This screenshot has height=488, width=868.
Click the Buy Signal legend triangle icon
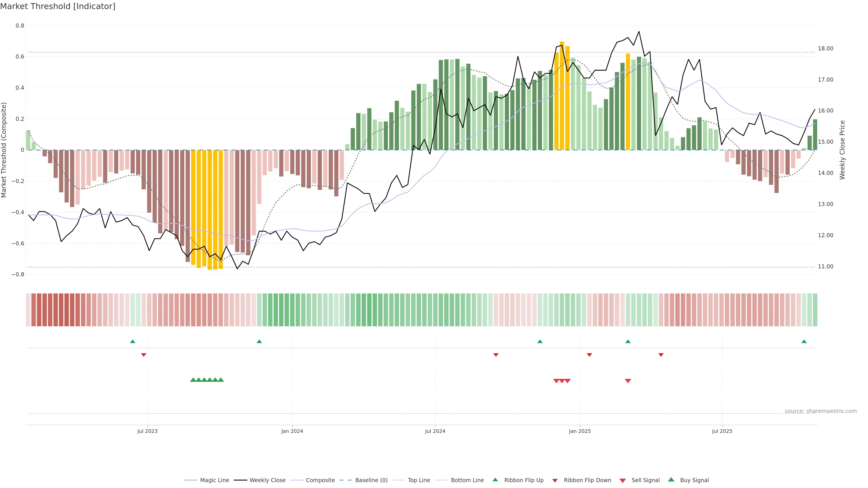(x=671, y=480)
